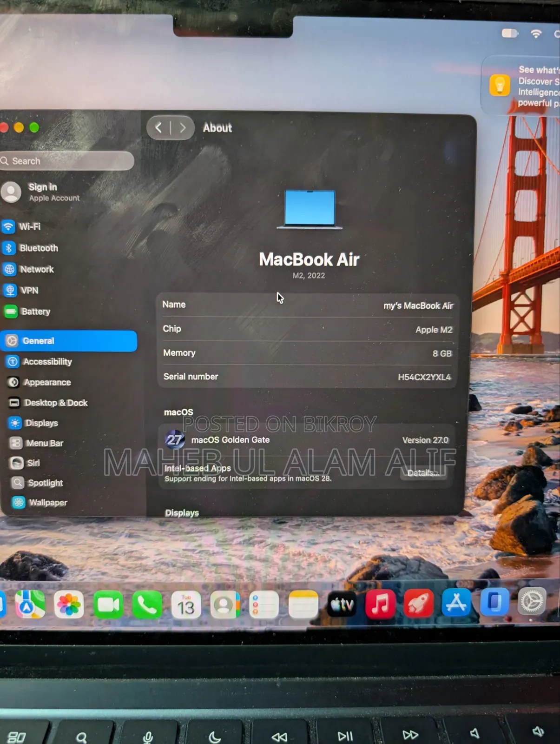Viewport: 560px width, 744px height.
Task: Select Network in settings sidebar
Action: coord(69,269)
